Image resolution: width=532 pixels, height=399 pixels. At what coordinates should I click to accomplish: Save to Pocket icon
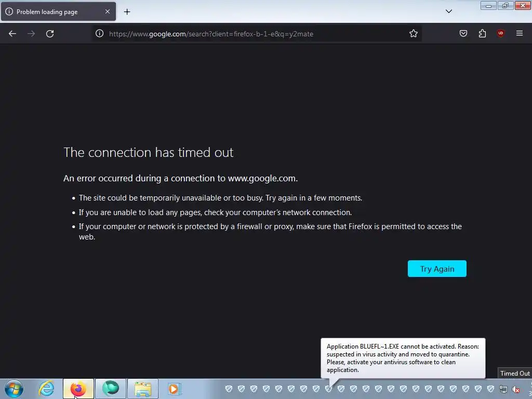pos(463,33)
